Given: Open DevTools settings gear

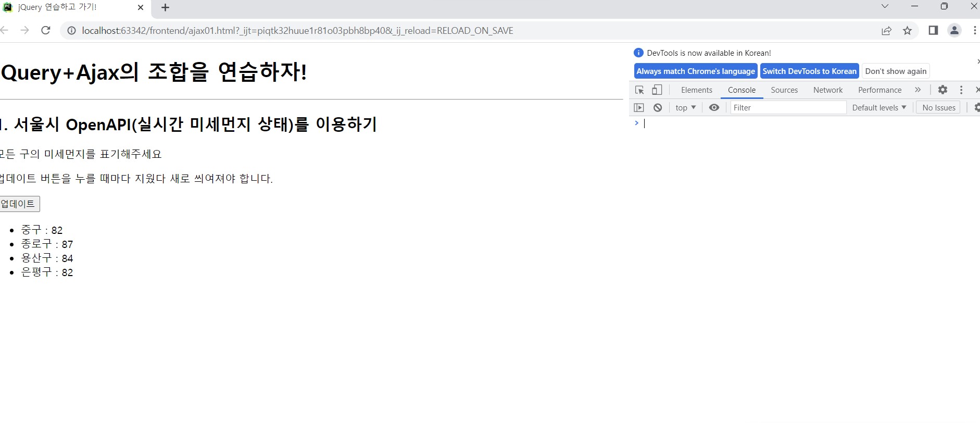Looking at the screenshot, I should [943, 90].
